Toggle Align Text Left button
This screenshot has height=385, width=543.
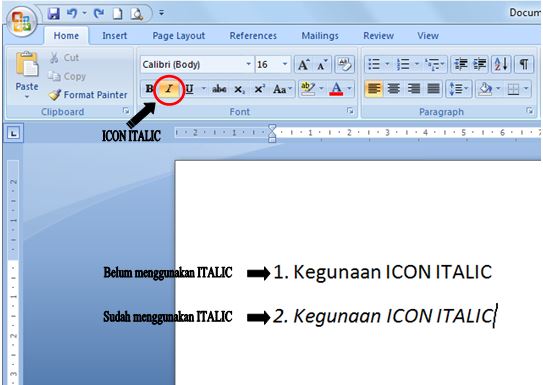(x=374, y=89)
